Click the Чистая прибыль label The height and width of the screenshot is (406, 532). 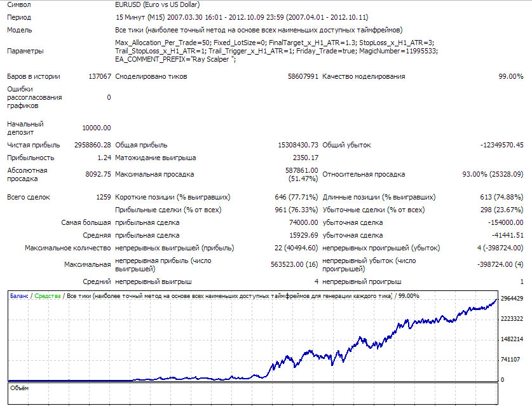point(33,145)
